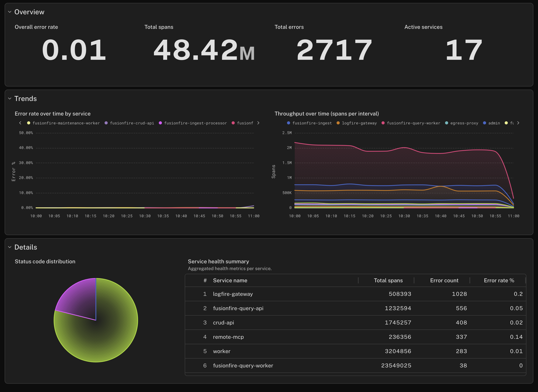Click the Error rate over time chart title
Image resolution: width=538 pixels, height=392 pixels.
coord(52,114)
